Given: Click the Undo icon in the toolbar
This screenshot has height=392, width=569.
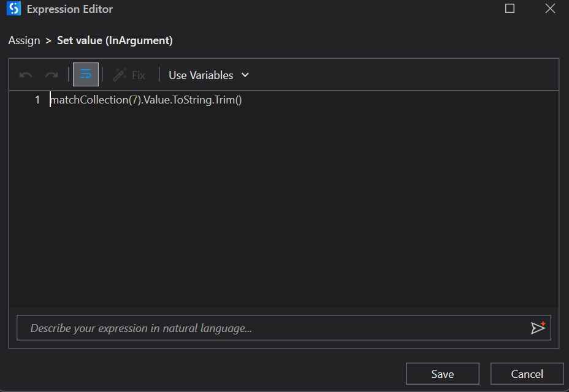Looking at the screenshot, I should coord(25,74).
